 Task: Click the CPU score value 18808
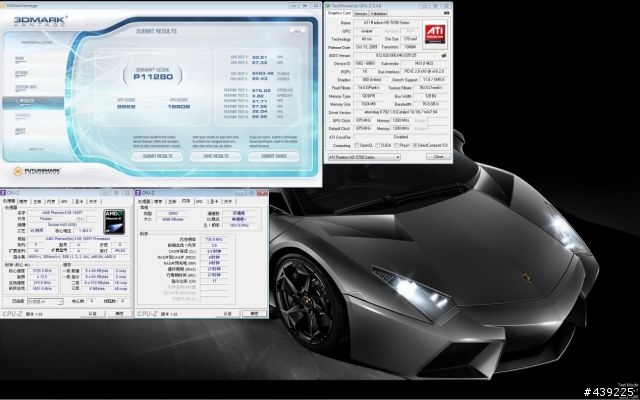(178, 107)
